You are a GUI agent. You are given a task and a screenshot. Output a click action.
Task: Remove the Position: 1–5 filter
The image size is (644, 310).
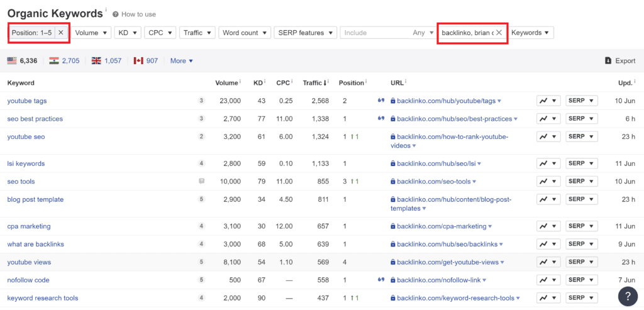61,33
